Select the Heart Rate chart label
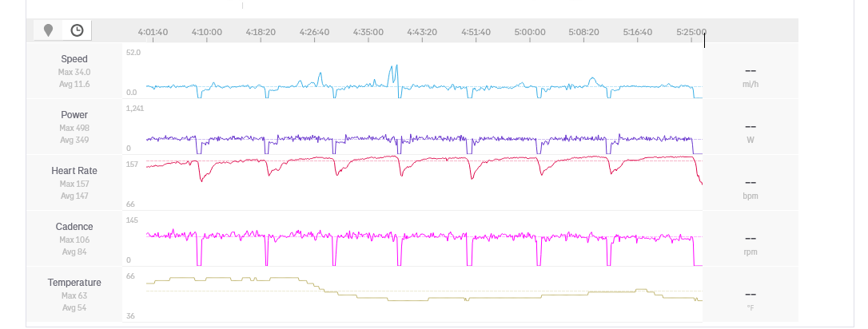This screenshot has width=868, height=329. (x=74, y=171)
